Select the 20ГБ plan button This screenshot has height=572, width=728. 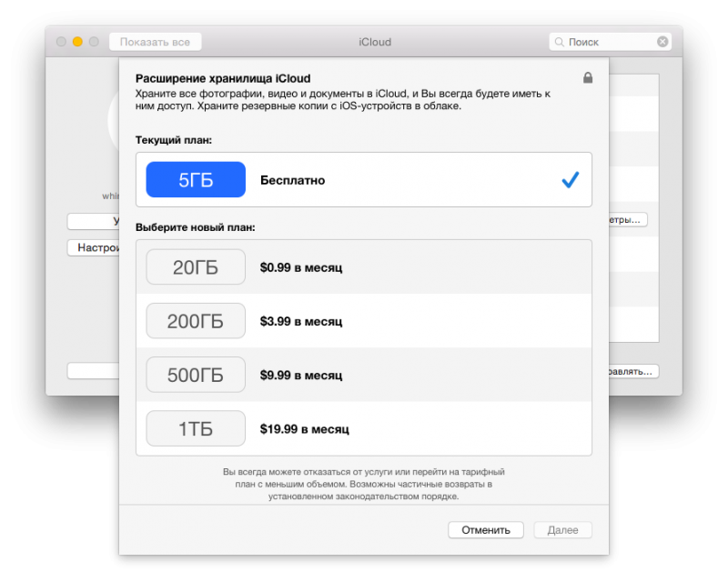[x=196, y=267]
